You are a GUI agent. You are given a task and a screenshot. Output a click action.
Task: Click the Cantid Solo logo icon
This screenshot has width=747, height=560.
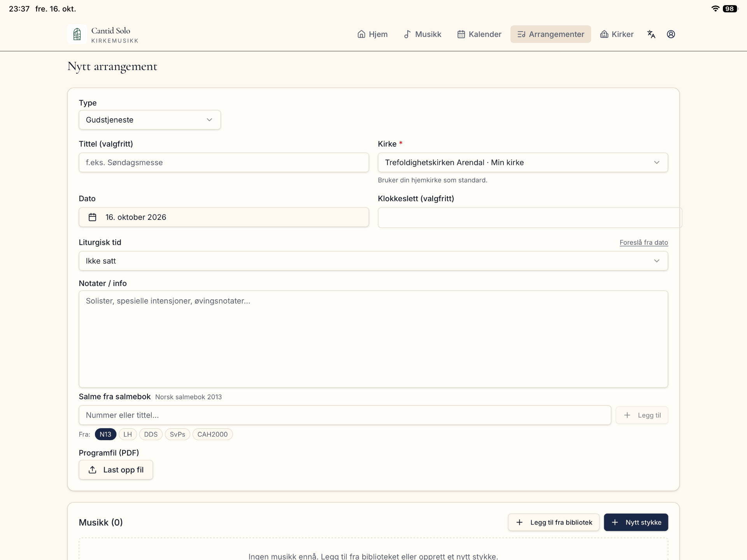point(77,34)
